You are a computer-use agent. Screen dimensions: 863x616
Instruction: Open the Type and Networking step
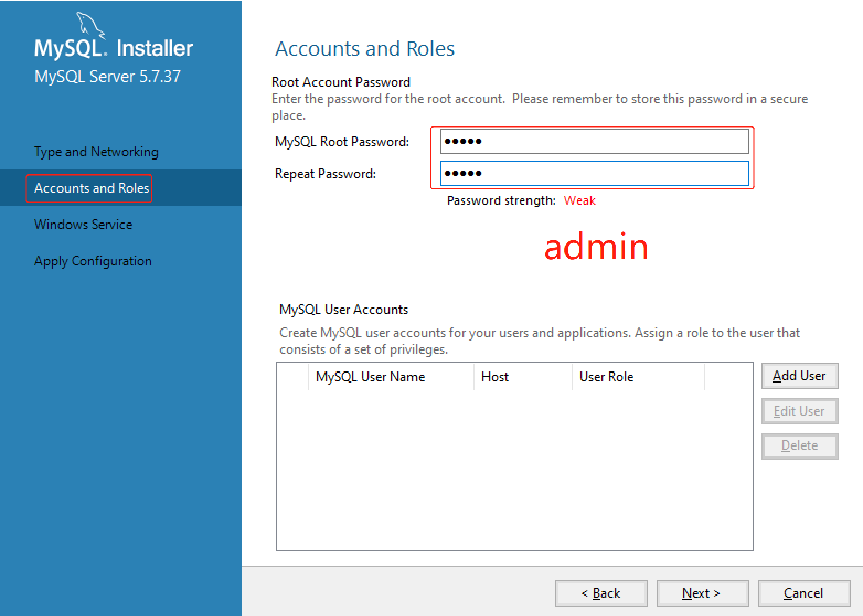pyautogui.click(x=96, y=151)
